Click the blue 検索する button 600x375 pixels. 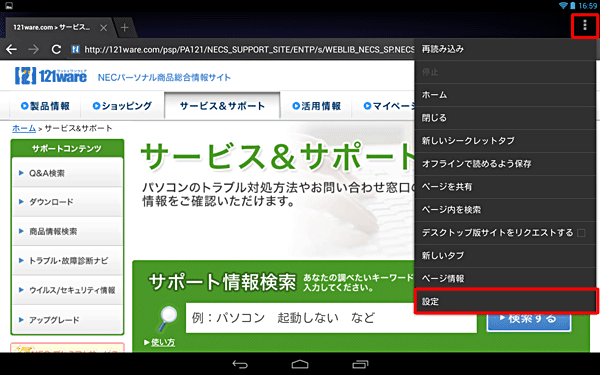tap(529, 322)
